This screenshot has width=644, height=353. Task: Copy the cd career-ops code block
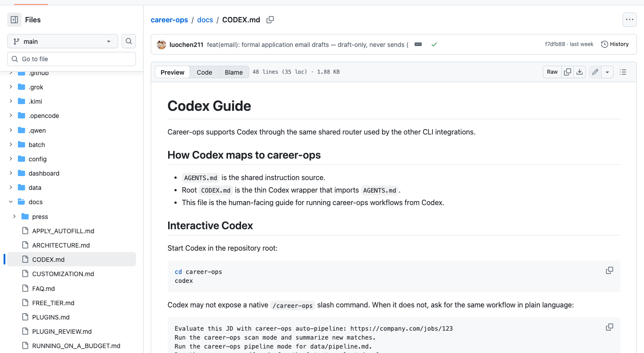coord(609,270)
